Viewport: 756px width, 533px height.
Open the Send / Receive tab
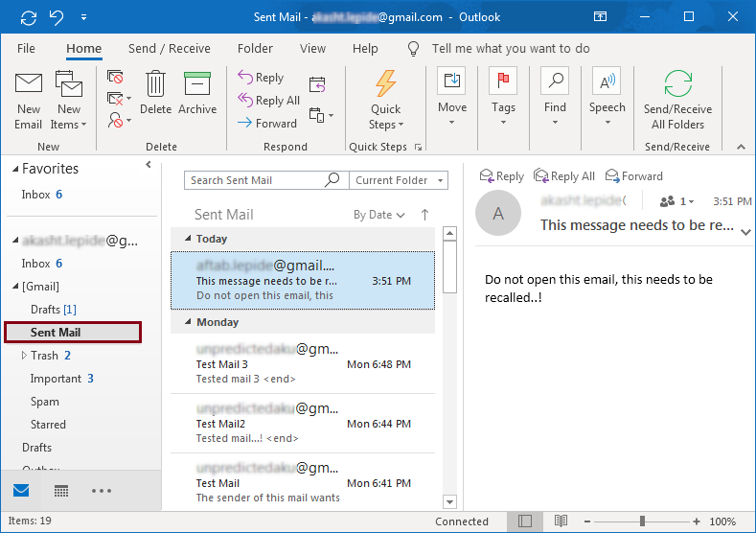point(169,48)
